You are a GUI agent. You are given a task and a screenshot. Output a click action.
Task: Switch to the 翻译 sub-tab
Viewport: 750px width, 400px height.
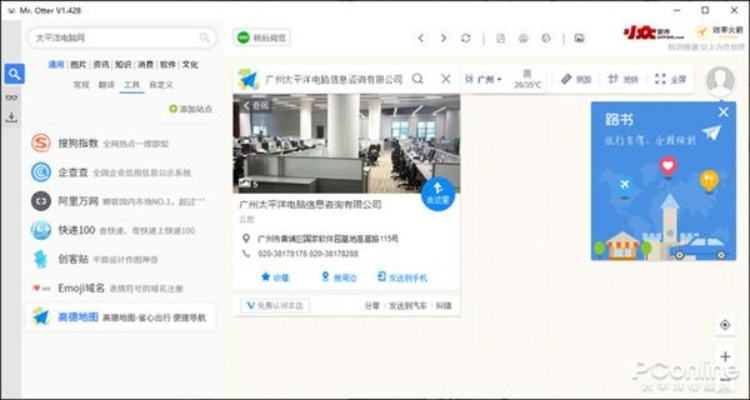(106, 85)
